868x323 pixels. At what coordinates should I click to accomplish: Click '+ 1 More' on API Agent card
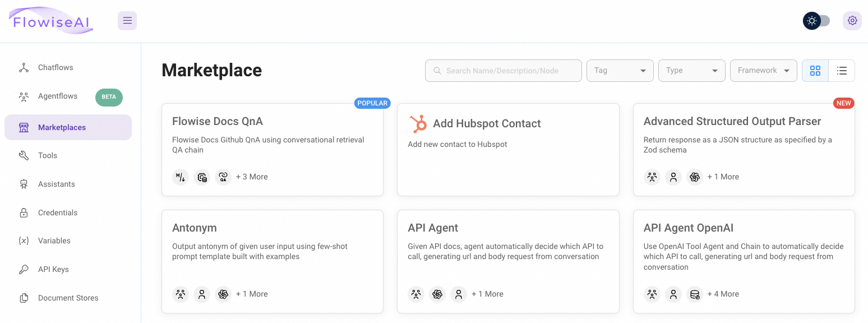[x=487, y=294]
